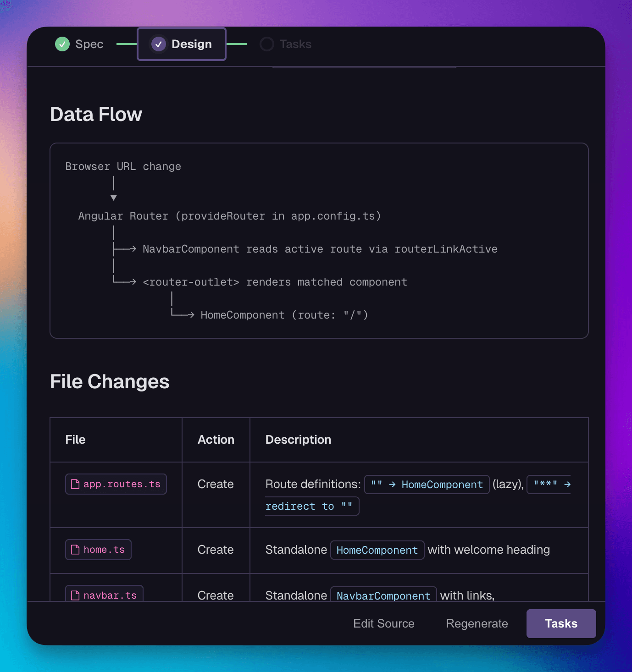
Task: Click the empty circle icon beside Tasks step
Action: 267,44
